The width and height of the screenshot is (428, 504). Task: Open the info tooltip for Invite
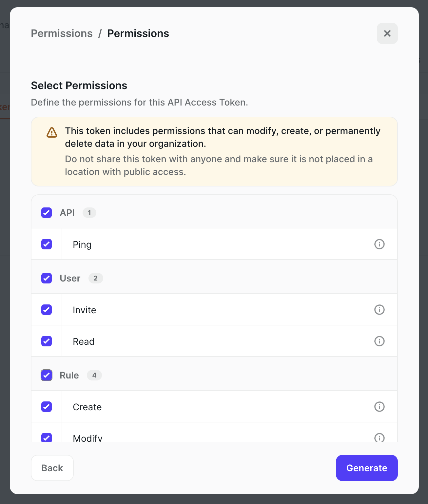coord(379,309)
